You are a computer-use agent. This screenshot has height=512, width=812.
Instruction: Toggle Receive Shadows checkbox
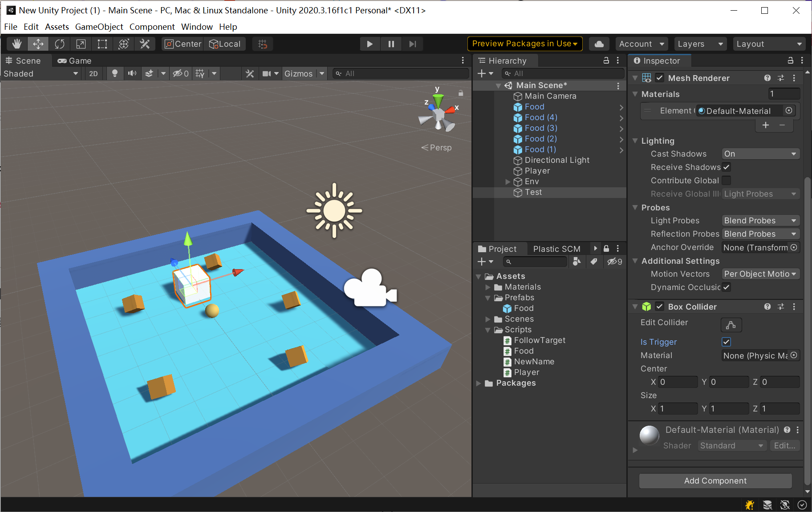point(727,167)
